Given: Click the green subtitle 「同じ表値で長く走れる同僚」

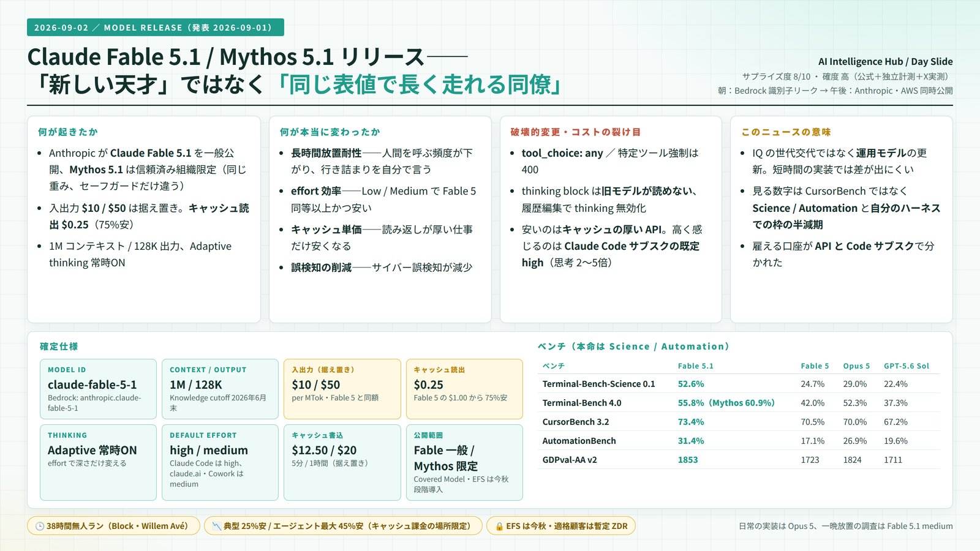Looking at the screenshot, I should coord(420,84).
